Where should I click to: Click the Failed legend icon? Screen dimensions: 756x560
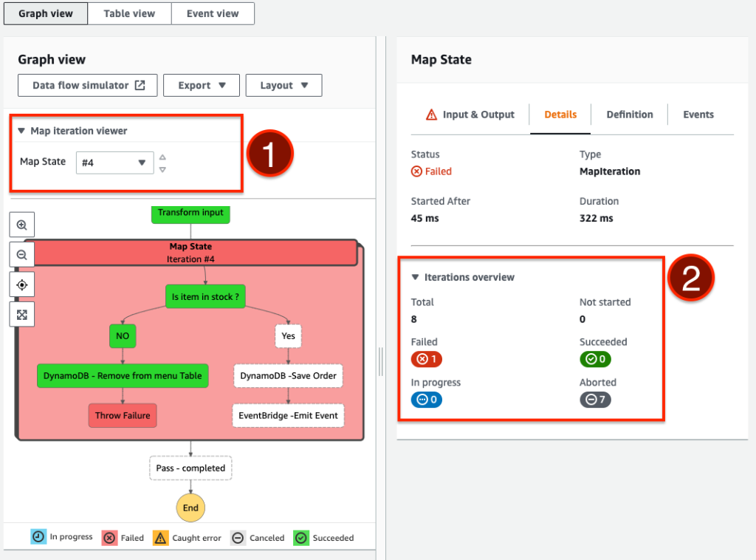point(109,538)
